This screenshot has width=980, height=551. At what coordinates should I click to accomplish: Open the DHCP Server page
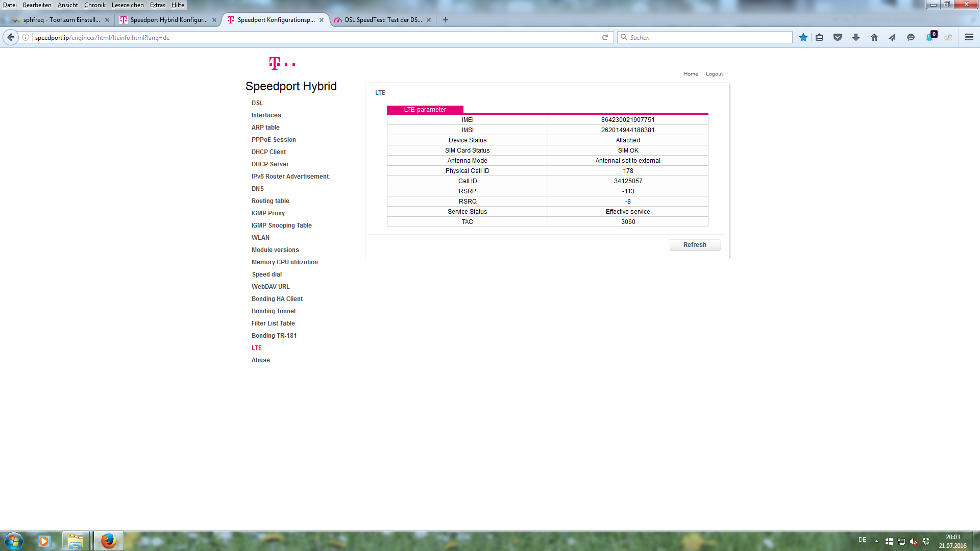pos(270,164)
